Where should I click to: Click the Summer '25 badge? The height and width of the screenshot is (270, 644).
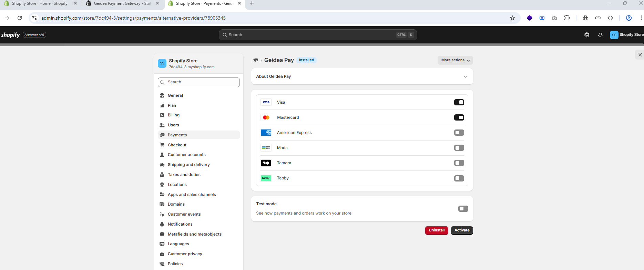coord(34,35)
